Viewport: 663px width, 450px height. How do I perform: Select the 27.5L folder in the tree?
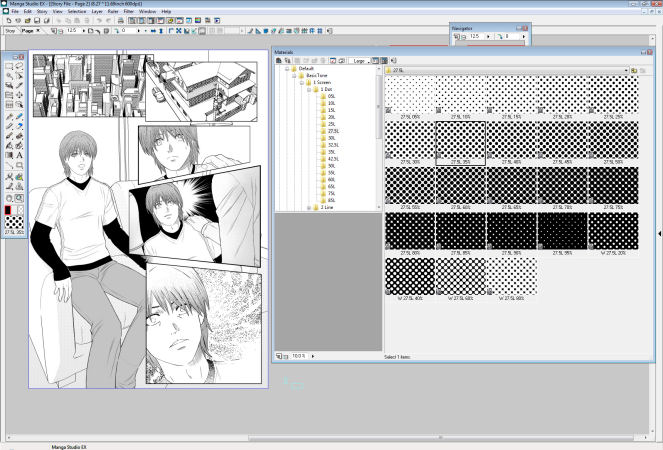pos(330,131)
